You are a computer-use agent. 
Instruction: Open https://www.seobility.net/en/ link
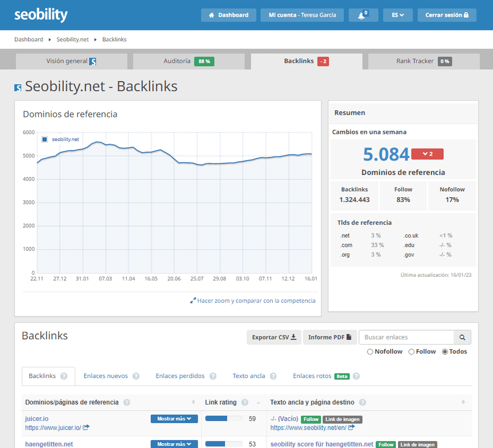click(x=308, y=427)
